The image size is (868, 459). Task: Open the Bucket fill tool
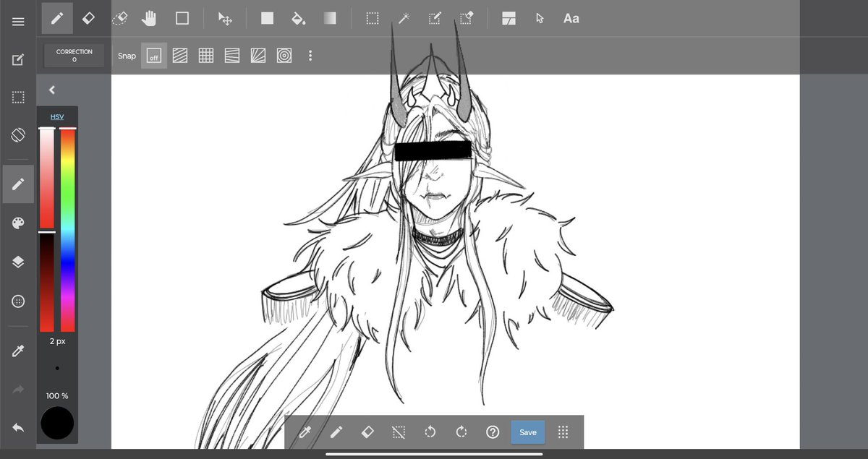(298, 18)
